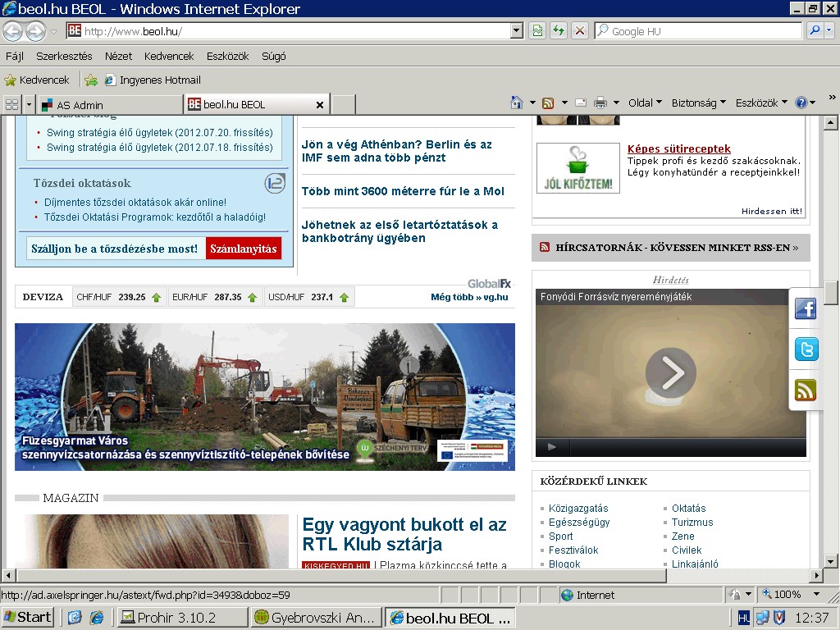Click the orange RSS icon beside Hírcsatornák
This screenshot has width=840, height=630.
[x=545, y=247]
